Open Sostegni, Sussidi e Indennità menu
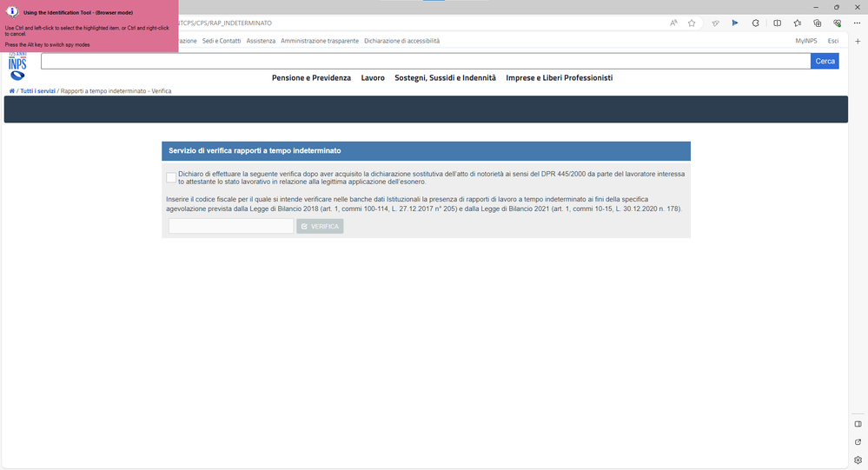This screenshot has height=470, width=868. [445, 78]
